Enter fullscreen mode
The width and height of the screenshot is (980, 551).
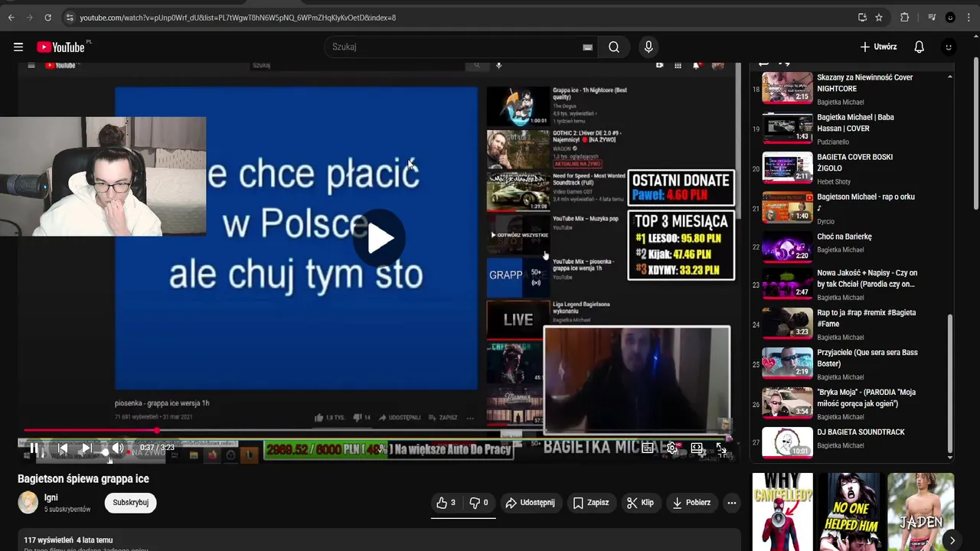pos(721,448)
